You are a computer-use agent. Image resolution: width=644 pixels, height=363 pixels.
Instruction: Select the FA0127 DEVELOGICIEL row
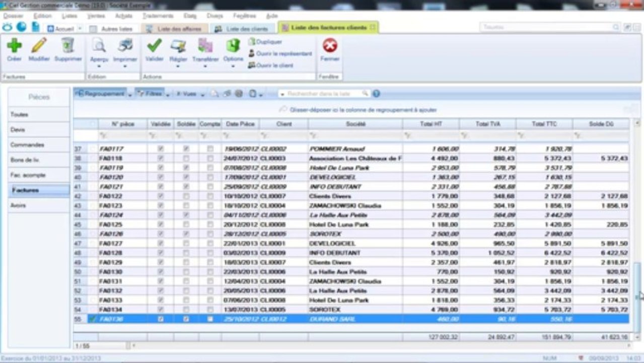[x=351, y=244]
